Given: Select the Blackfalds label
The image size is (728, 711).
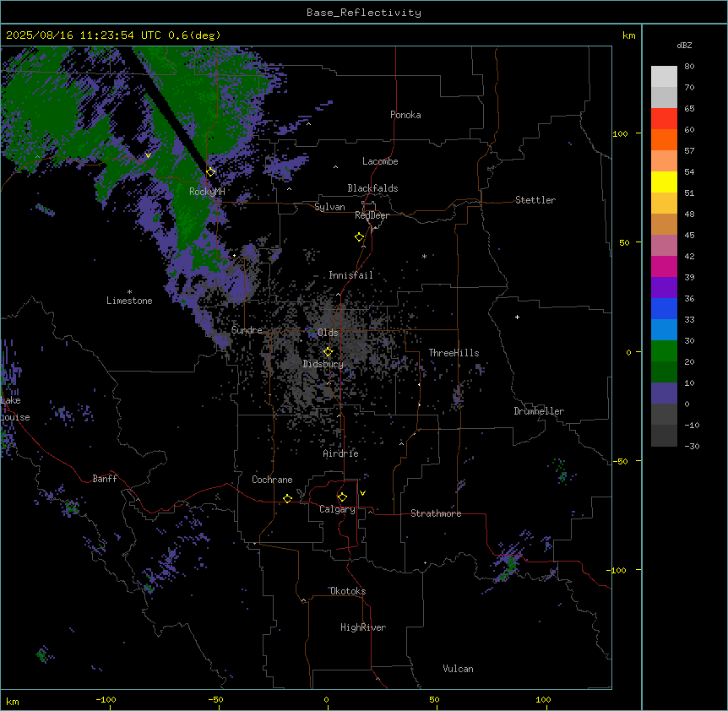Looking at the screenshot, I should pyautogui.click(x=372, y=188).
